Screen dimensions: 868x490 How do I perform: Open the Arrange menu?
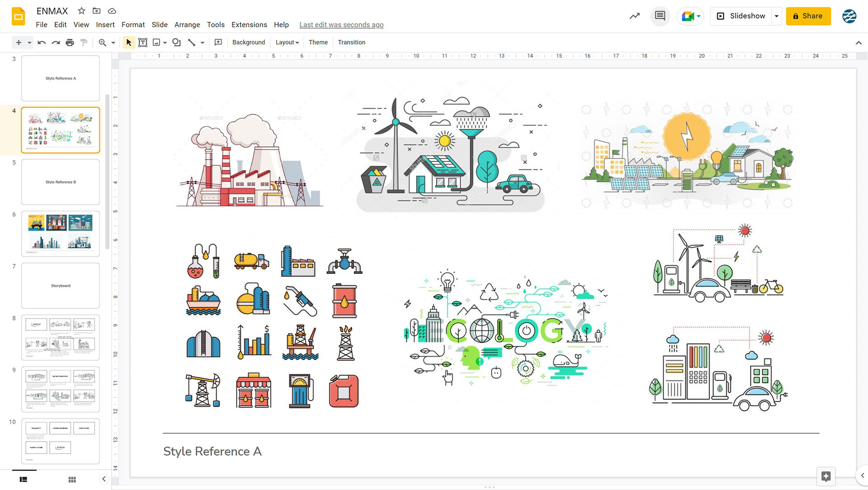click(187, 25)
